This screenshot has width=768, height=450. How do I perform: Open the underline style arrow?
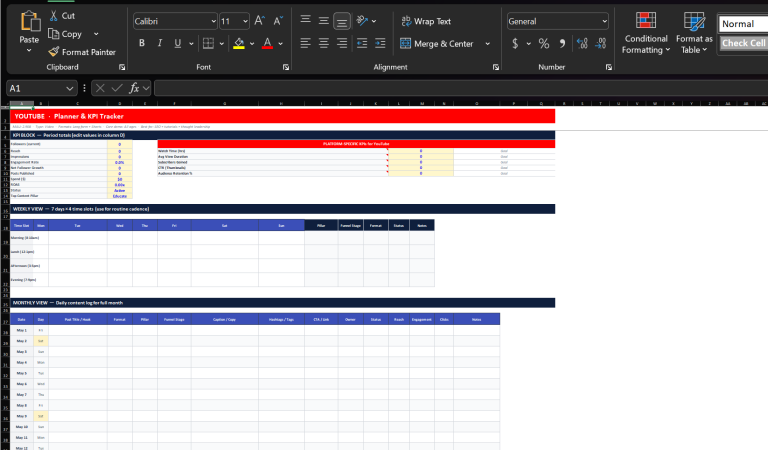click(x=191, y=44)
